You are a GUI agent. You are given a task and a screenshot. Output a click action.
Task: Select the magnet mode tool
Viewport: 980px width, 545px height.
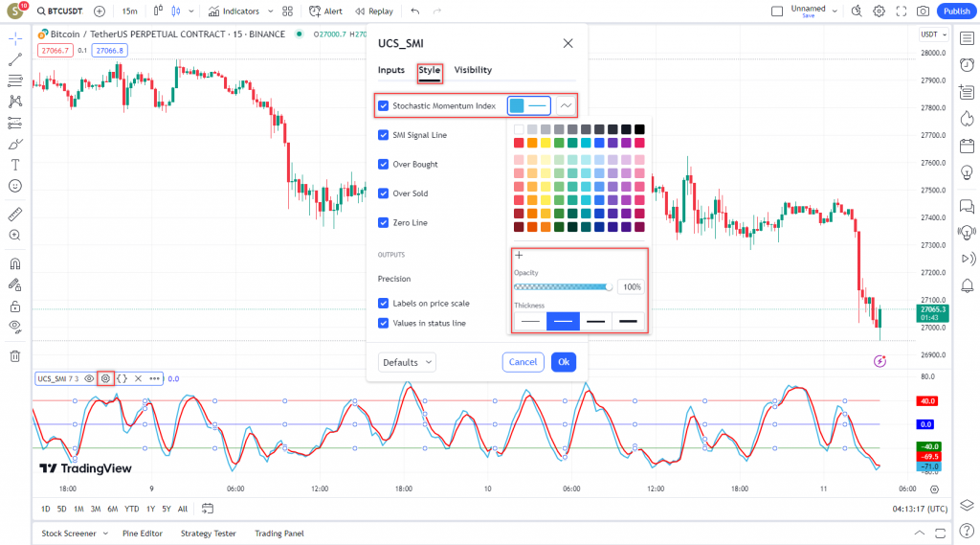pos(15,263)
